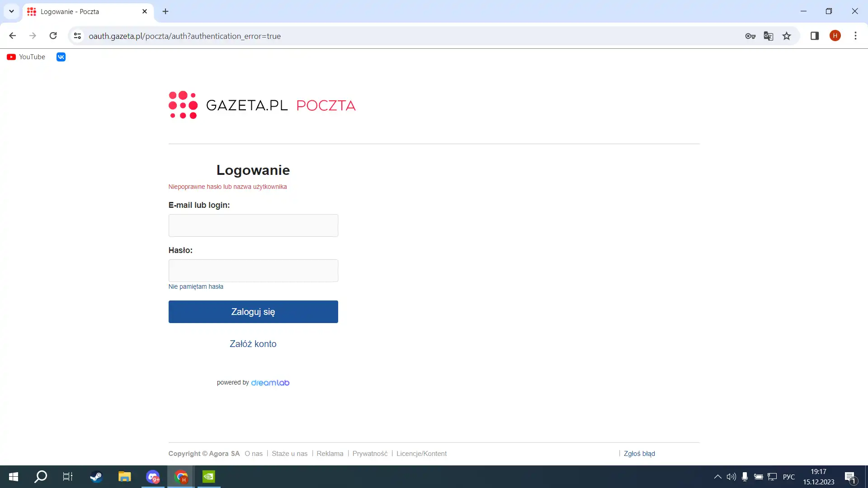Click the microphone tray icon
The image size is (868, 488).
pos(745,477)
